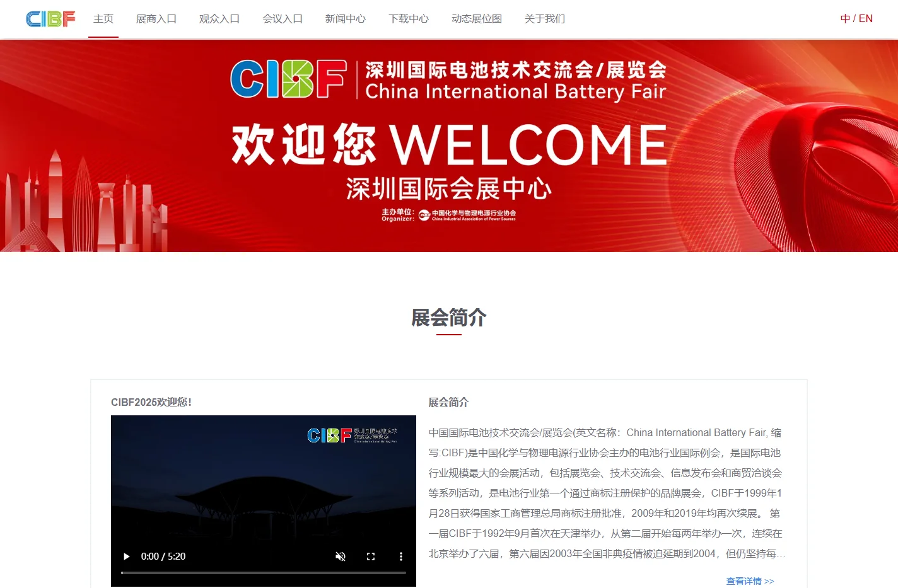Viewport: 898px width, 588px height.
Task: Switch language with the 中 / EN link
Action: pos(856,19)
